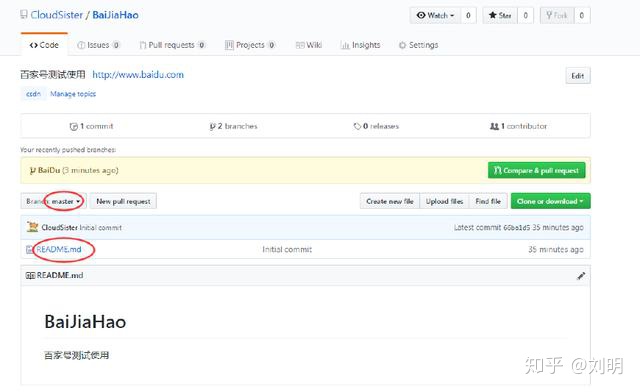640x392 pixels.
Task: Click the stargazers count next to Star
Action: pos(525,16)
